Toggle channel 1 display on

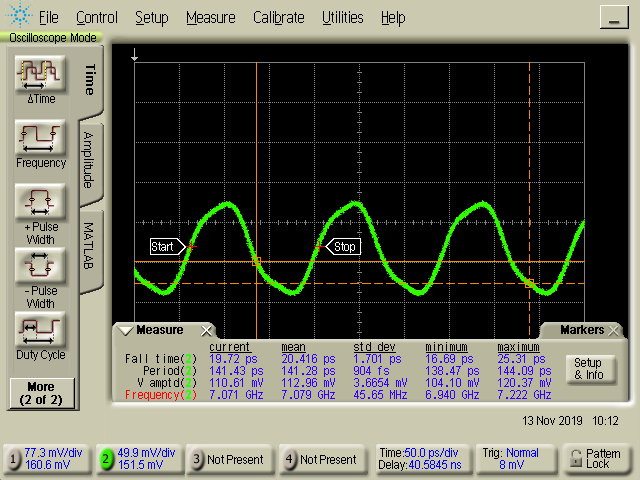point(14,459)
